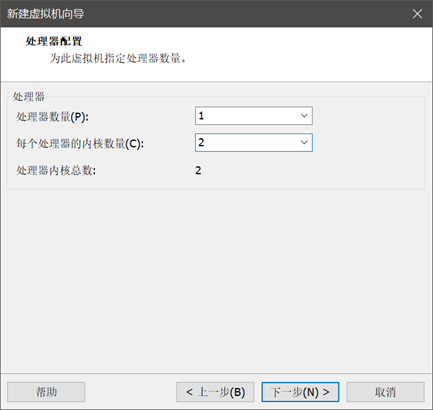Proceed with 下一步(N) button
This screenshot has height=410, width=433.
point(300,392)
